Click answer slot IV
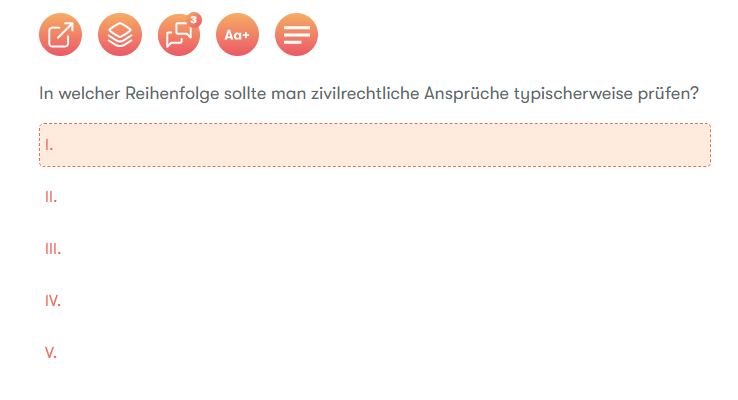 [x=375, y=300]
